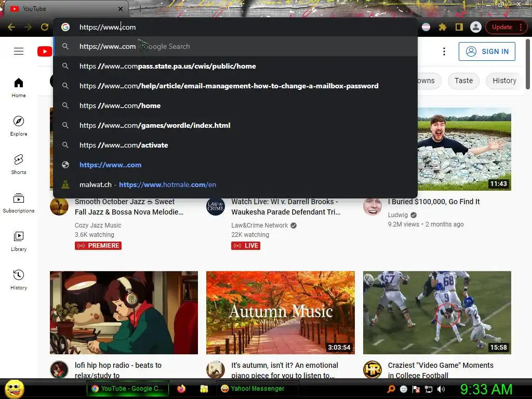
Task: Launch Firefox from taskbar
Action: tap(181, 389)
